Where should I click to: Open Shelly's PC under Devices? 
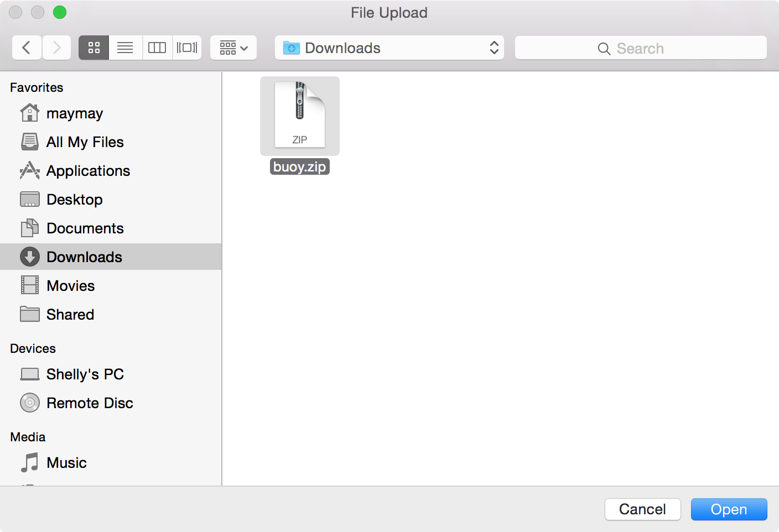click(x=111, y=374)
